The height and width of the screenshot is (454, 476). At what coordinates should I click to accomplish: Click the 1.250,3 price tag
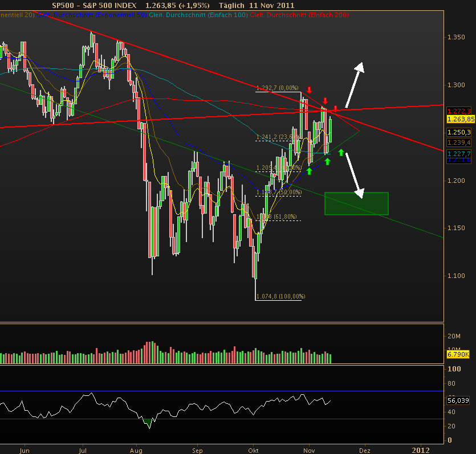(459, 132)
